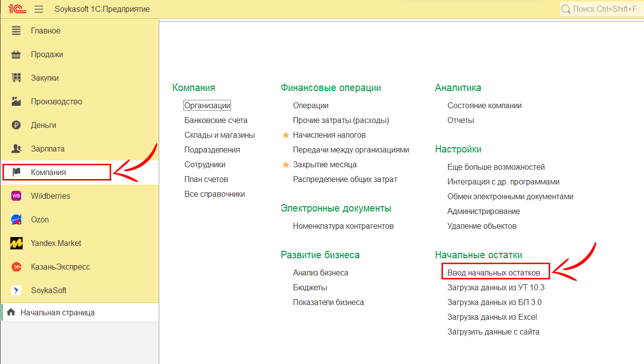Image resolution: width=644 pixels, height=364 pixels.
Task: Open Подразделения link
Action: [212, 150]
